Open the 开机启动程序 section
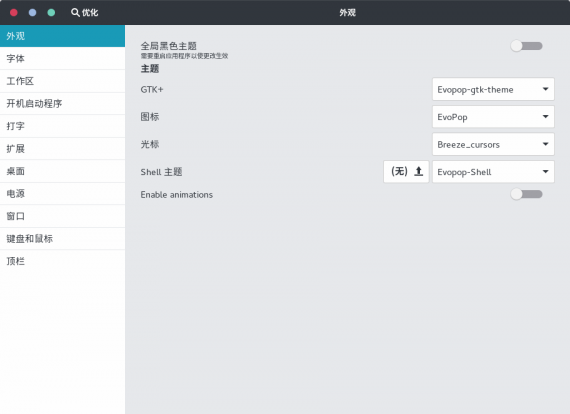This screenshot has width=570, height=414. click(x=63, y=104)
